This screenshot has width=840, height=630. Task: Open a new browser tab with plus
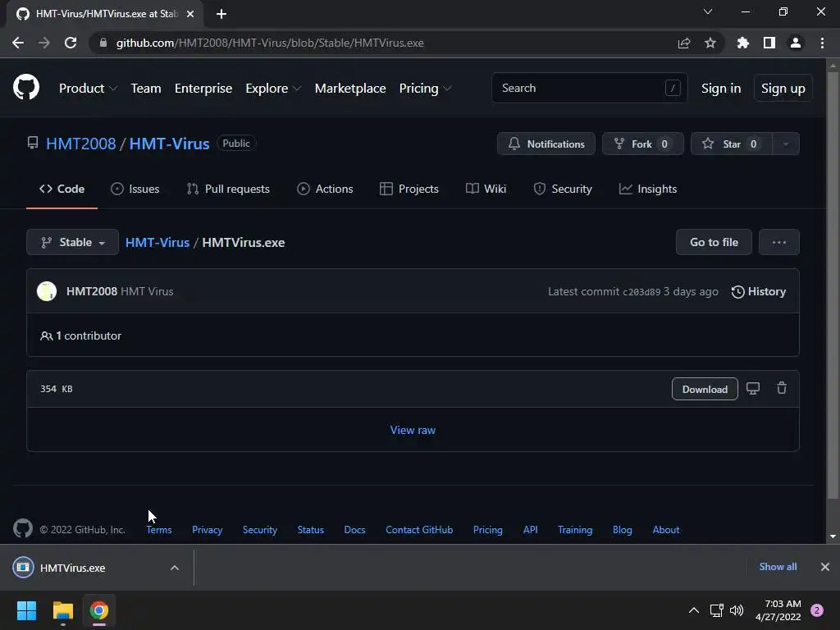[x=221, y=14]
